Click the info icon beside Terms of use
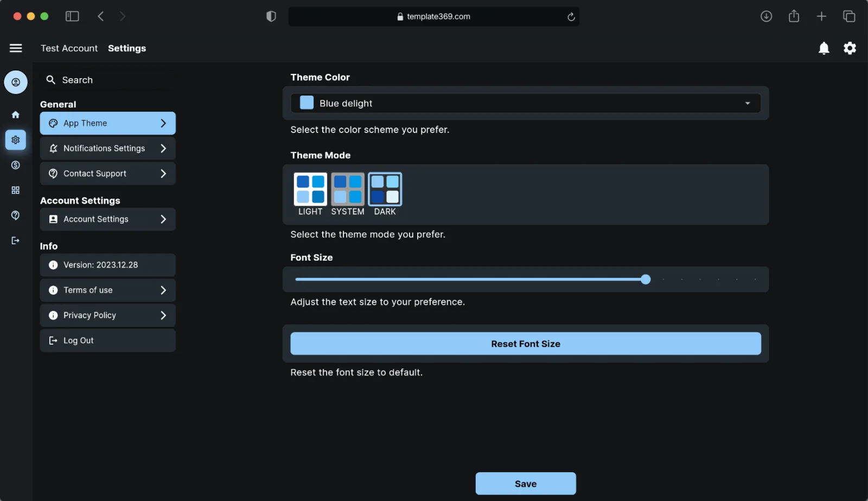868x501 pixels. click(x=53, y=290)
